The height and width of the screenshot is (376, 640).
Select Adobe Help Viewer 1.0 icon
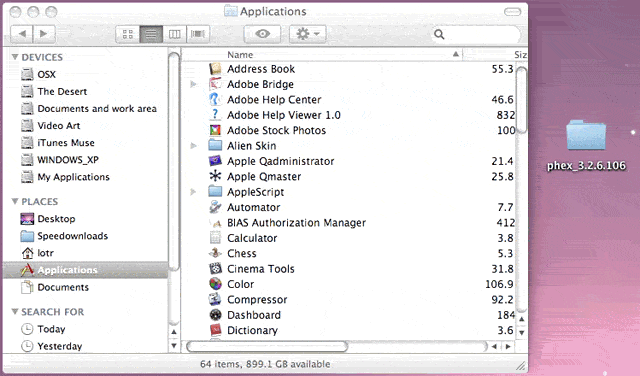[x=215, y=115]
